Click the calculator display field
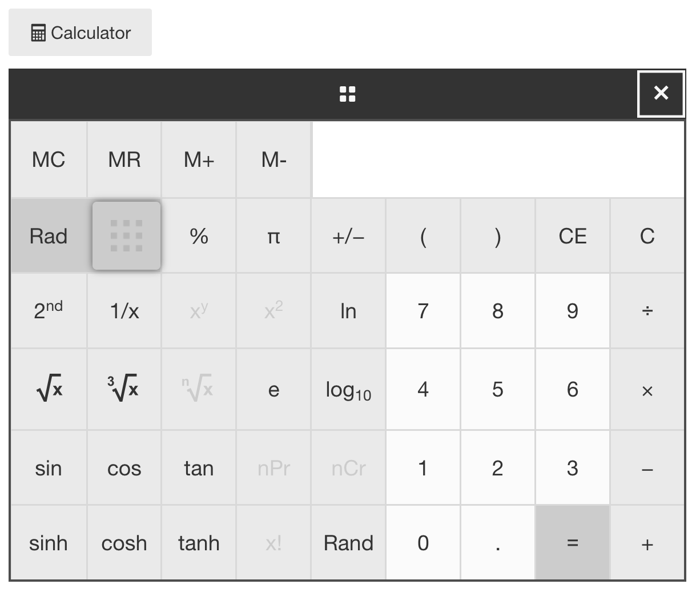The image size is (700, 592). tap(498, 159)
